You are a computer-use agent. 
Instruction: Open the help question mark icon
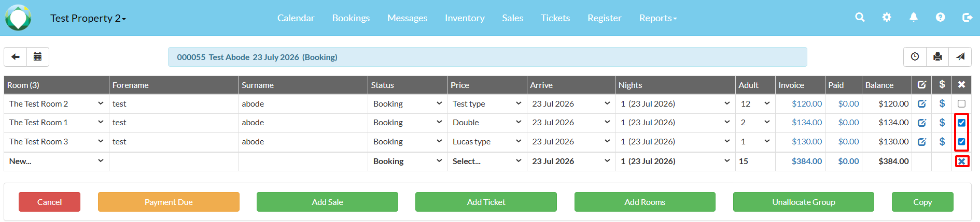[x=940, y=18]
